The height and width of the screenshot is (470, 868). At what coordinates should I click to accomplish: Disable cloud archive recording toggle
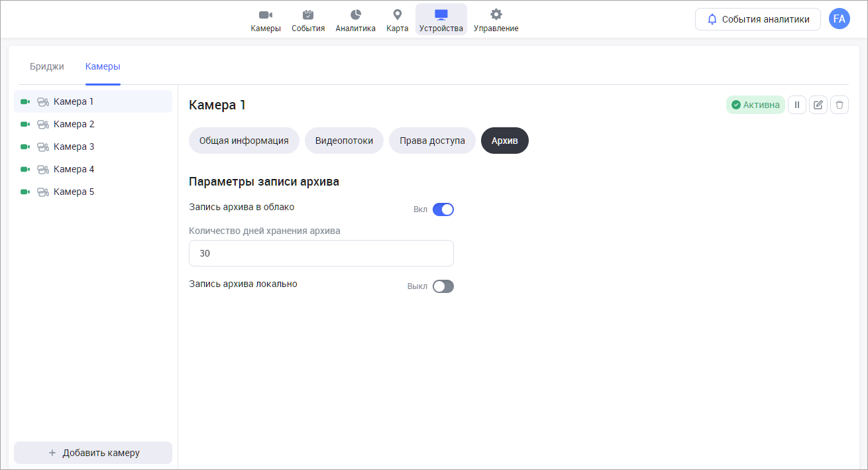click(443, 209)
